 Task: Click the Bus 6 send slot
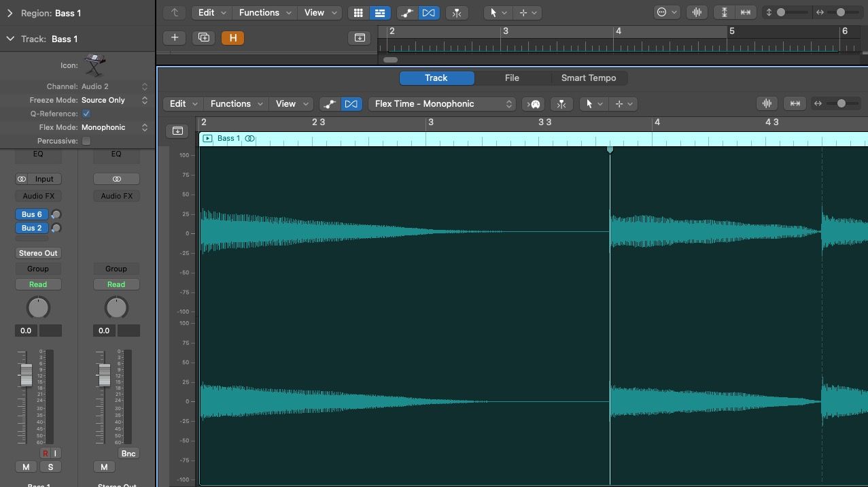(x=31, y=214)
